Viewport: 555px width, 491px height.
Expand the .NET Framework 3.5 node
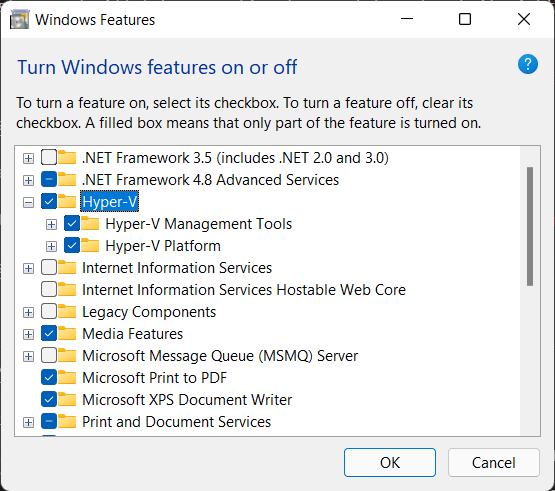point(28,158)
